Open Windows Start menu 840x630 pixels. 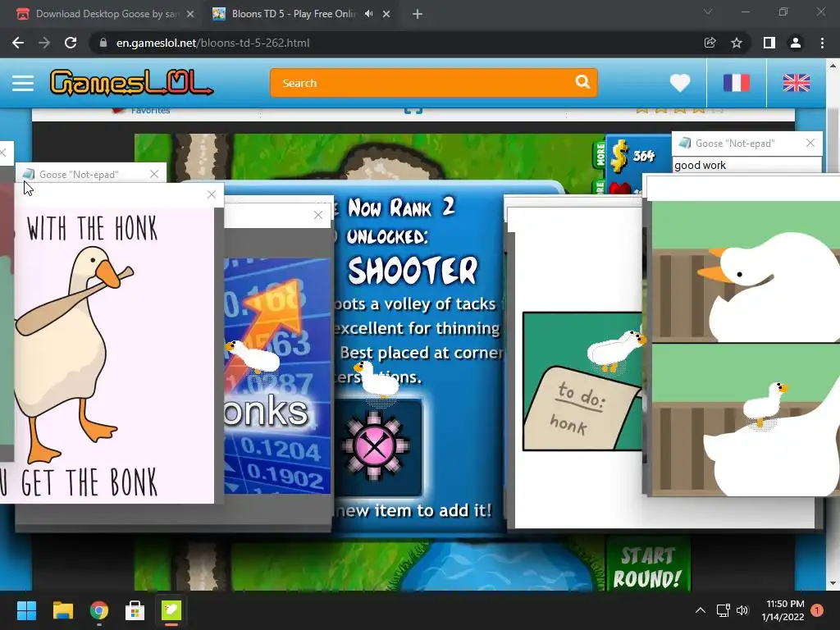(x=26, y=610)
